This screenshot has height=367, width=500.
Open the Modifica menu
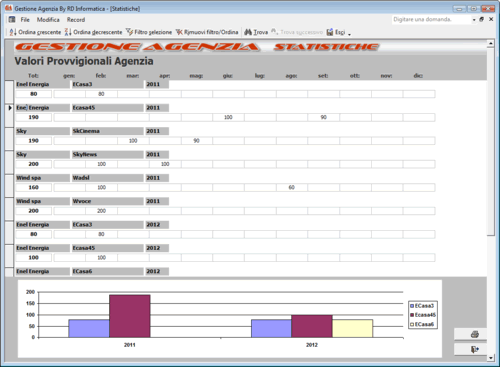click(x=48, y=20)
